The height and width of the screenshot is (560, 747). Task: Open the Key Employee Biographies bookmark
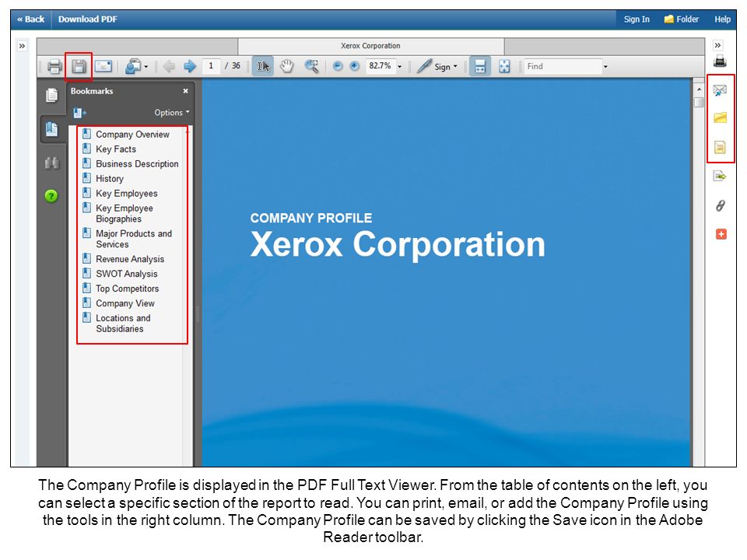[124, 213]
